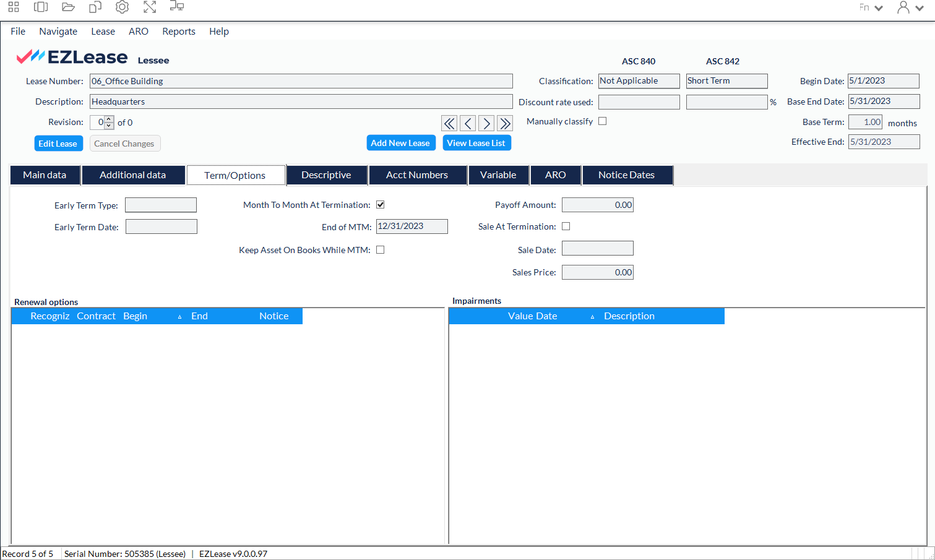Enable Keep Asset On Books While MTM
This screenshot has height=560, width=935.
[x=381, y=250]
